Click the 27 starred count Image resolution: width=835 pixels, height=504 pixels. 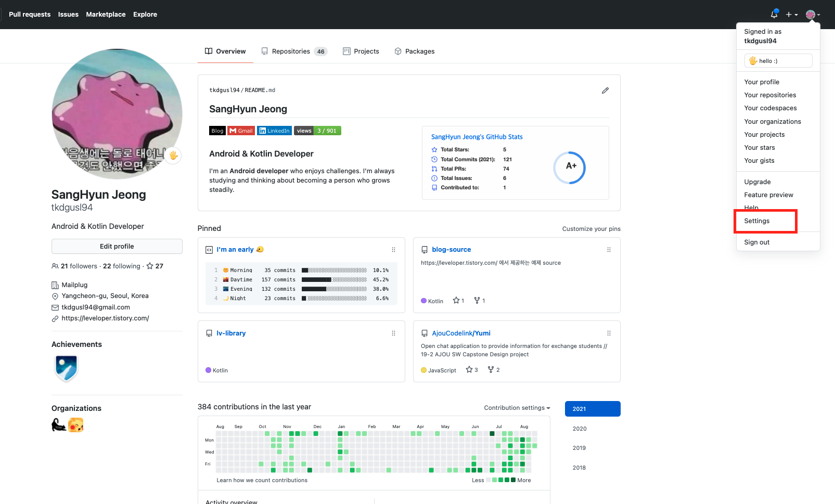click(x=155, y=266)
